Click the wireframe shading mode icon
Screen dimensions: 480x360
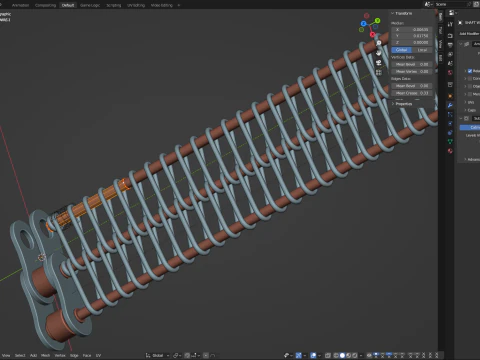tap(336, 355)
